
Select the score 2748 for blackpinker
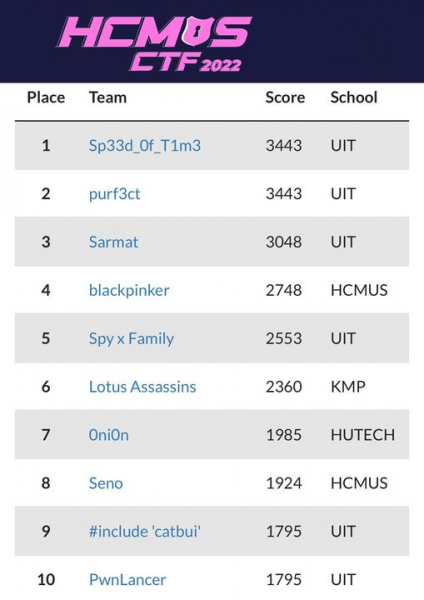(284, 290)
